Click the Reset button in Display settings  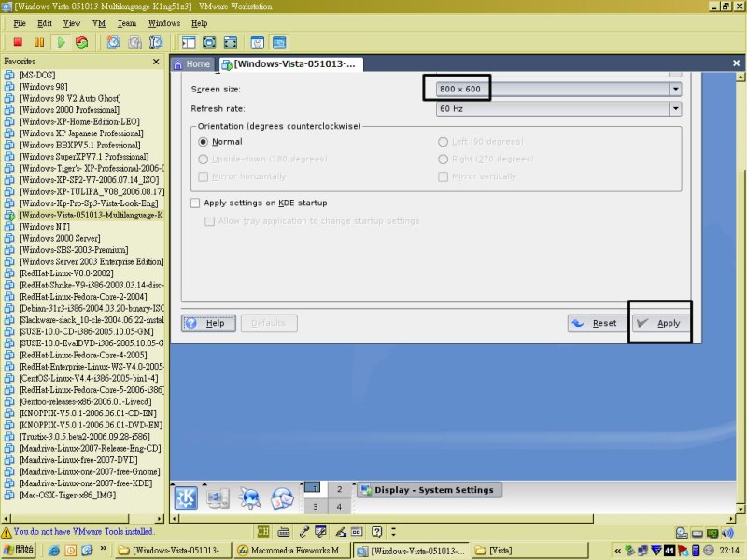[597, 323]
